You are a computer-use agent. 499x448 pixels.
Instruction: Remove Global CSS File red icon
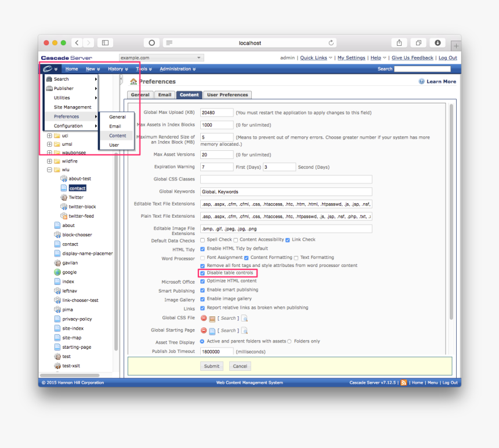(204, 318)
